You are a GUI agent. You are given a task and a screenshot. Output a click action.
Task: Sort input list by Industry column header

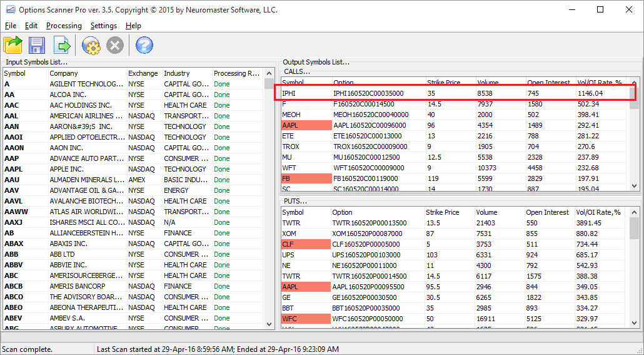pyautogui.click(x=188, y=73)
